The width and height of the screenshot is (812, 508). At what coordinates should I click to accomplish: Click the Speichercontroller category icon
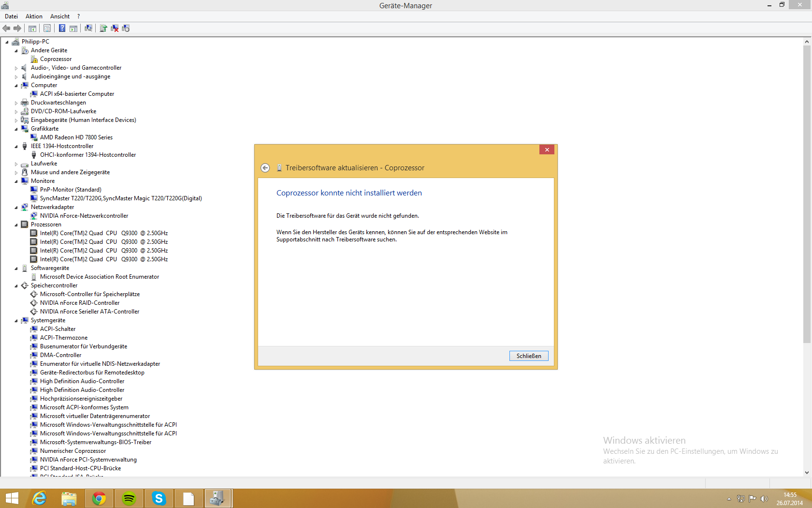pos(25,285)
